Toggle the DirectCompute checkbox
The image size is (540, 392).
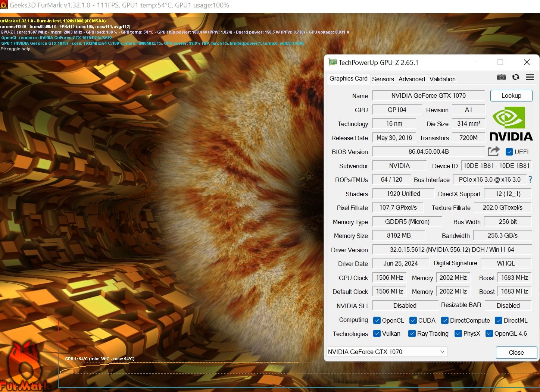[x=445, y=320]
